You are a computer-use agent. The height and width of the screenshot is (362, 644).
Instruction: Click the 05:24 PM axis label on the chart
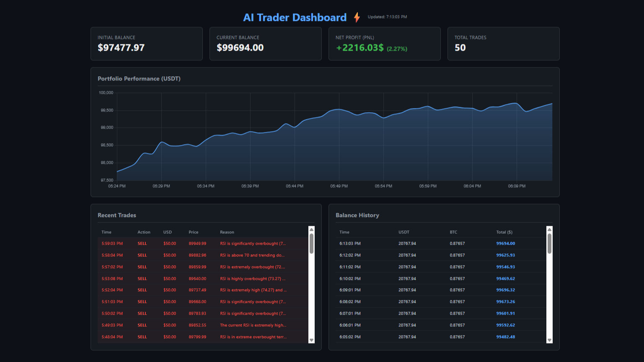point(117,186)
